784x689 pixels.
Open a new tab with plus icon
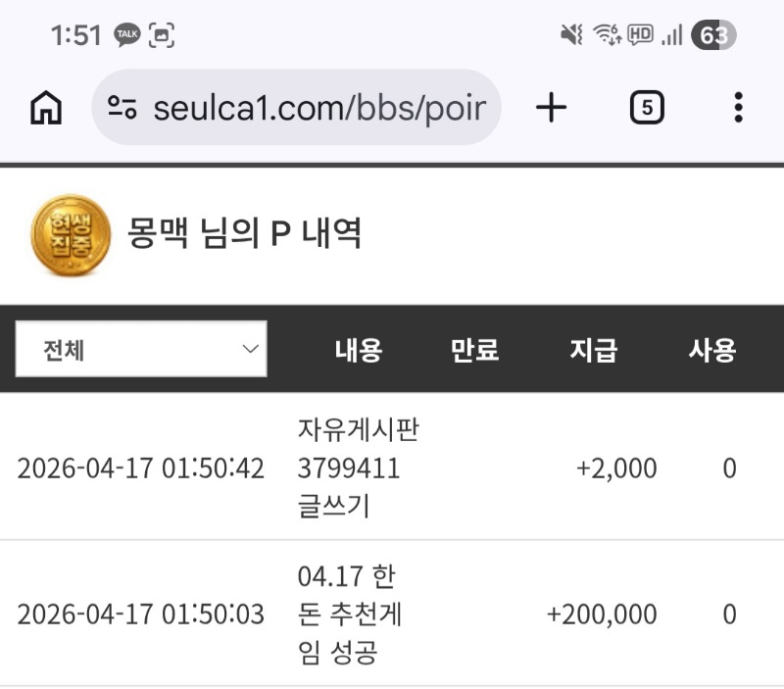[x=552, y=108]
